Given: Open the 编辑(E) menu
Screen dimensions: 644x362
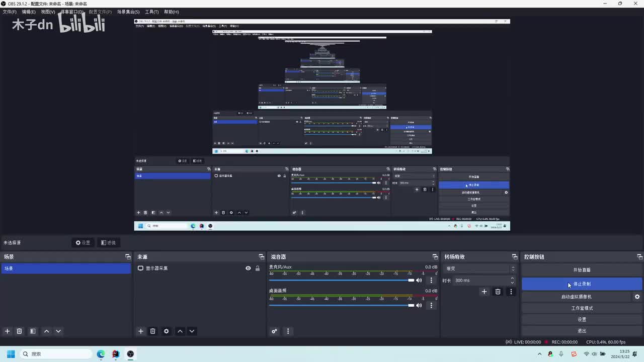Looking at the screenshot, I should tap(29, 12).
